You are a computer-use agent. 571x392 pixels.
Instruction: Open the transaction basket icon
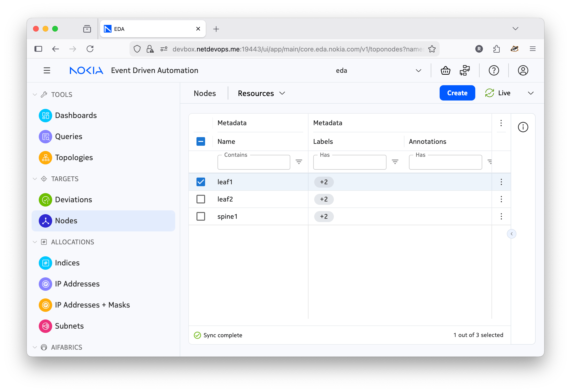pos(445,71)
